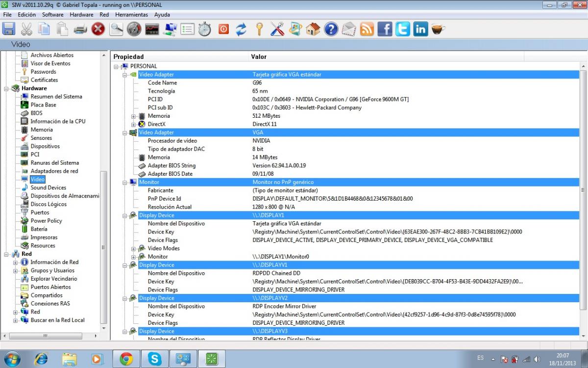Viewport: 588px width, 368px height.
Task: Click the orange shutdown power icon
Action: click(x=223, y=29)
